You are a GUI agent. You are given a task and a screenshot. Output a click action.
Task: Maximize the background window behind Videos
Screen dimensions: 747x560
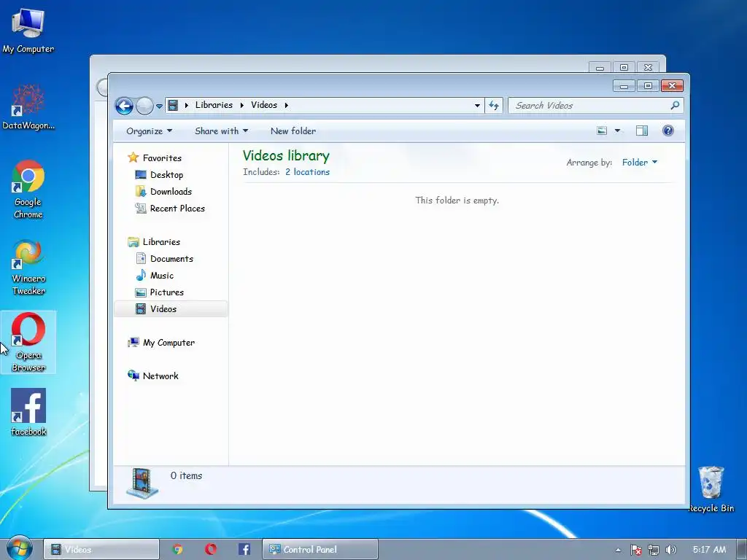(x=624, y=68)
